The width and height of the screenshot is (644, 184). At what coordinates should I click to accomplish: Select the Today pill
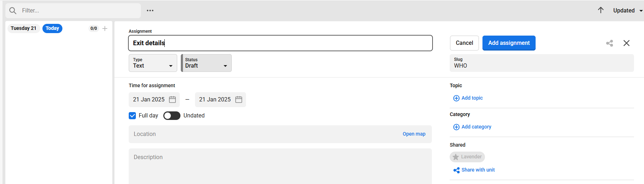(x=52, y=28)
